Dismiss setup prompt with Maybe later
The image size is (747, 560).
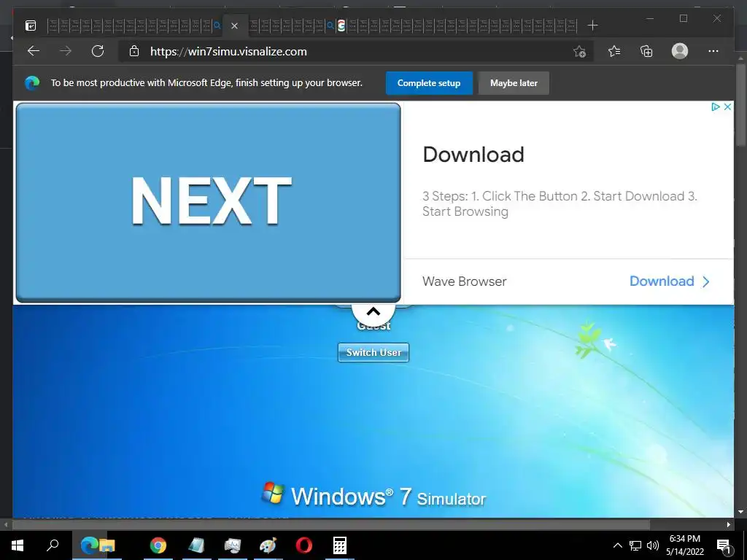[x=514, y=83]
